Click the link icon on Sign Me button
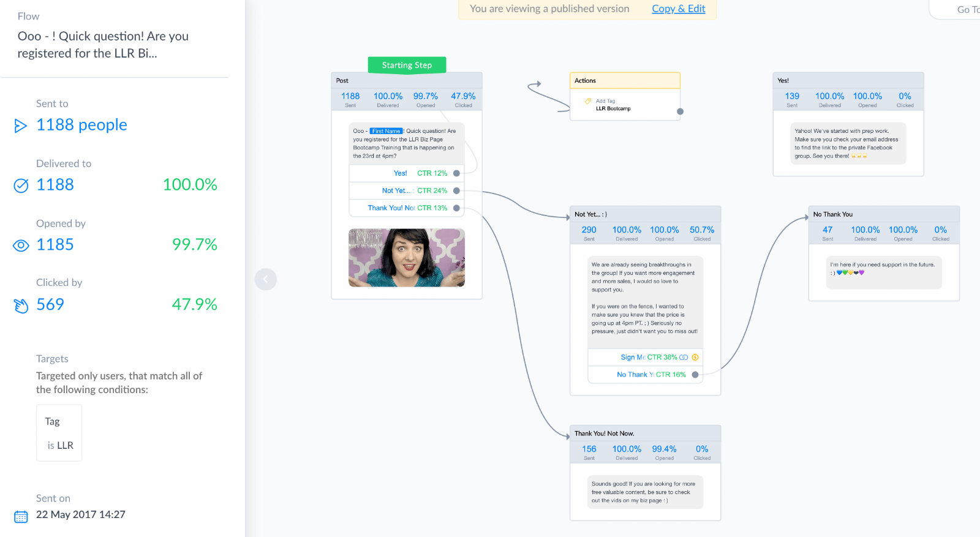The height and width of the screenshot is (537, 980). coord(684,358)
